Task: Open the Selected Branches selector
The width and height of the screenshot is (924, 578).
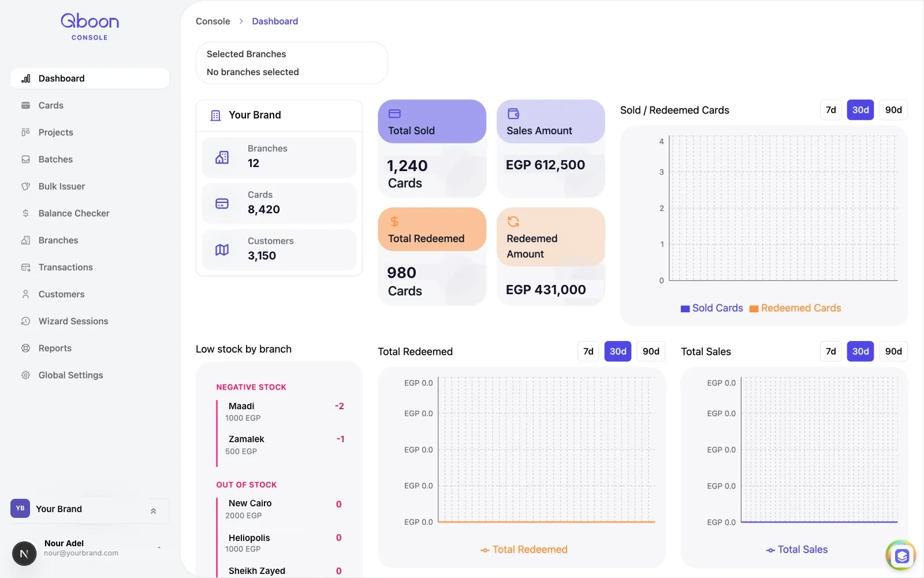Action: point(292,63)
